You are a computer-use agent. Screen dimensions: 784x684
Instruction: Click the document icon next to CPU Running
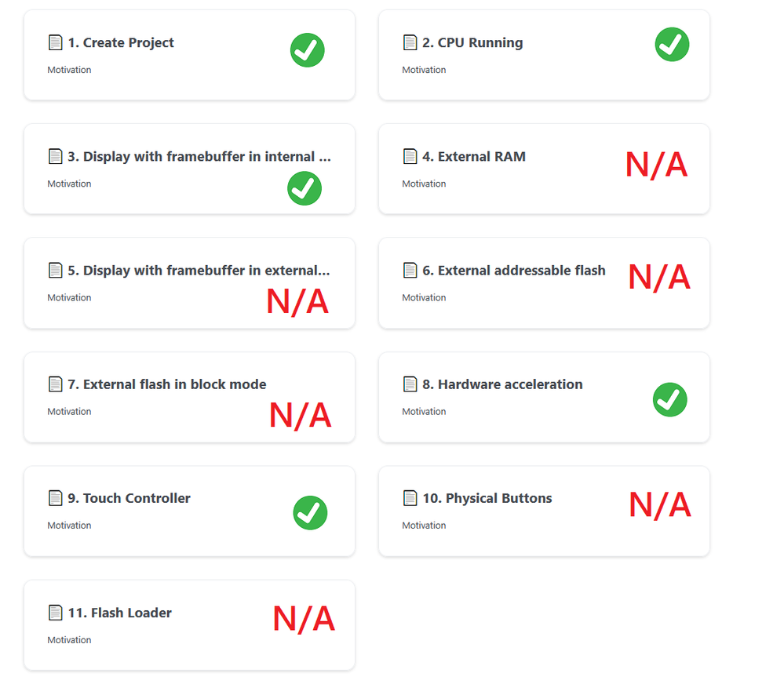[x=410, y=42]
